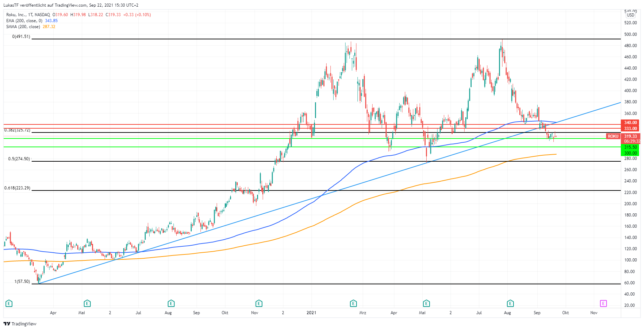Click the ROKU current price tag 319.33
This screenshot has width=644, height=330.
point(630,136)
